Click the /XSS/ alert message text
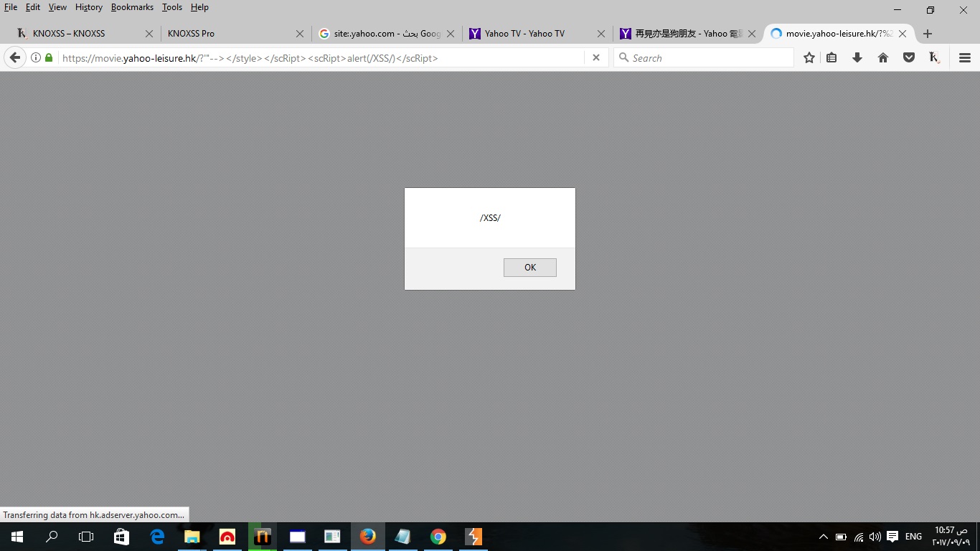 490,218
